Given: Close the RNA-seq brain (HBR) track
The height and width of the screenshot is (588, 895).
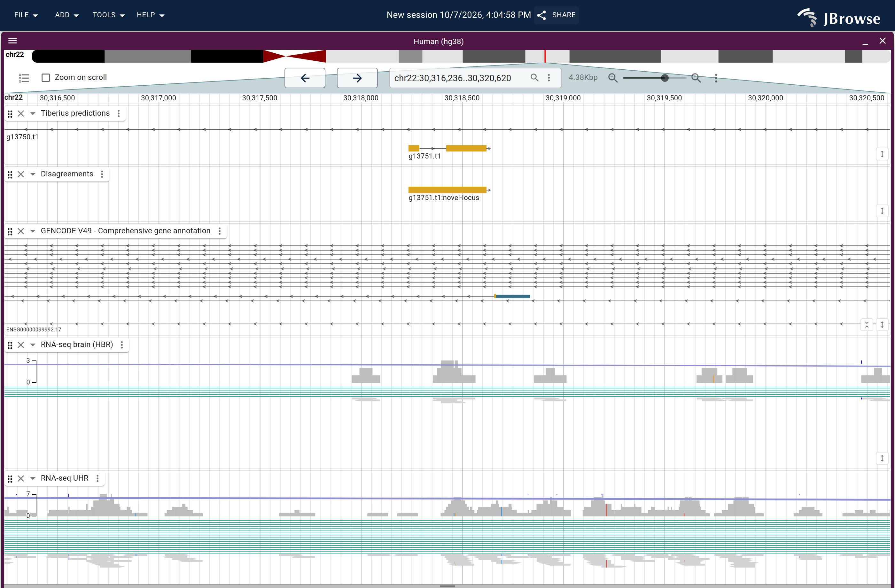Looking at the screenshot, I should (21, 345).
